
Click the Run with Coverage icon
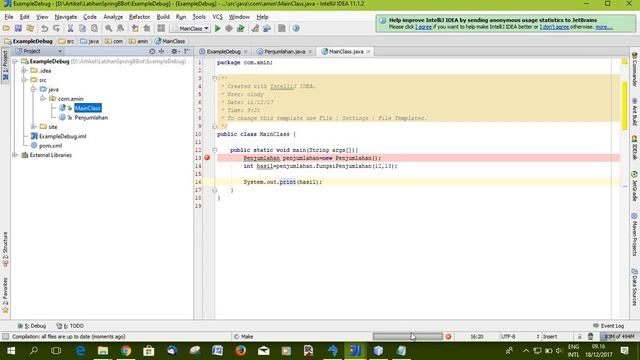[241, 28]
